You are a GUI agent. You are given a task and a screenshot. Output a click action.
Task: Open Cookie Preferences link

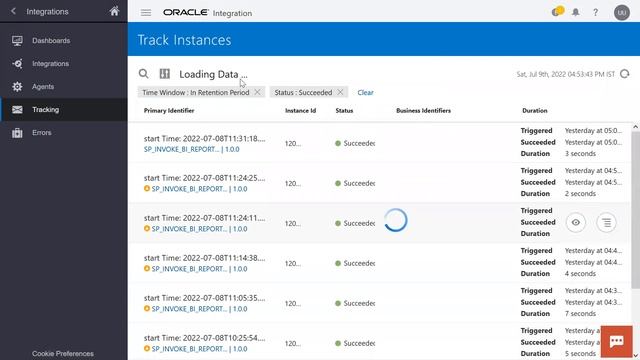[x=63, y=353]
